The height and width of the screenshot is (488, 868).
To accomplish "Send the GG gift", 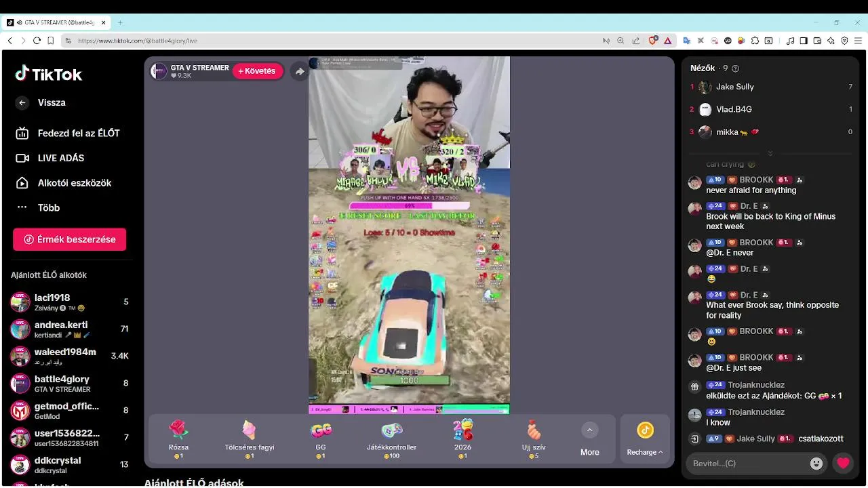I will point(321,439).
